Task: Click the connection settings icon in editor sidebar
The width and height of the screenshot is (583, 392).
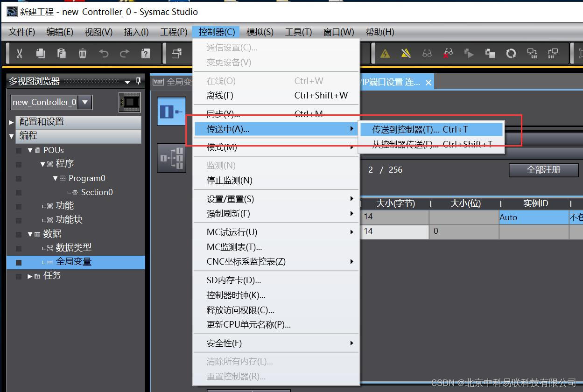Action: pos(171,111)
